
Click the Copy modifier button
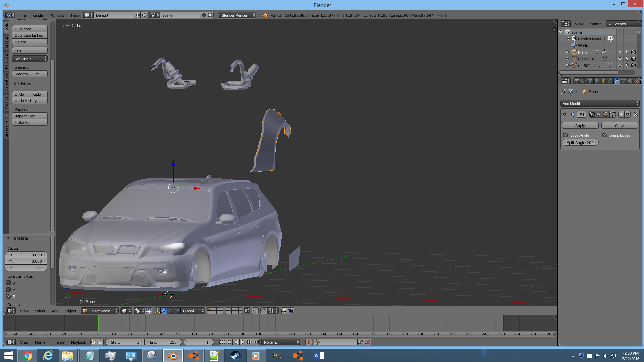coord(619,126)
